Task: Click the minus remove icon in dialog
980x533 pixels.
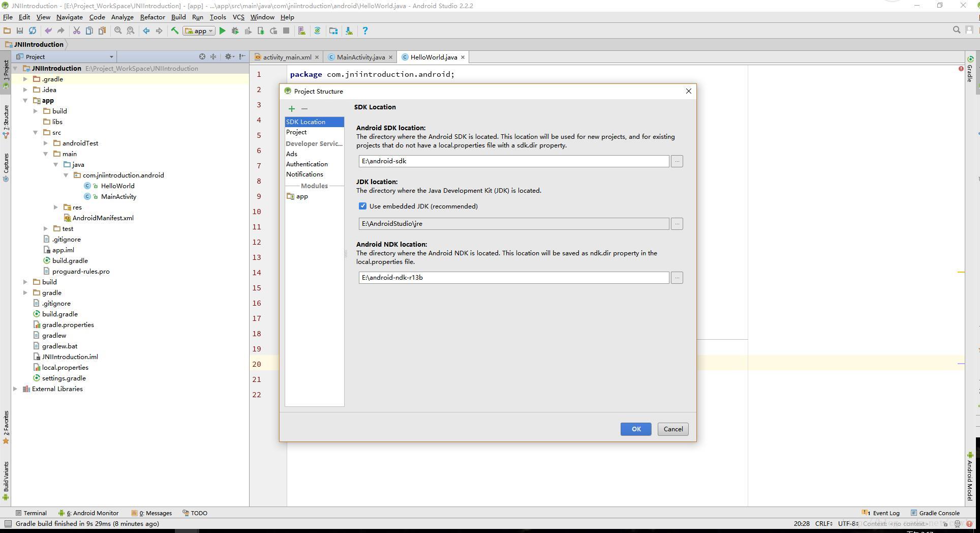Action: [x=304, y=108]
